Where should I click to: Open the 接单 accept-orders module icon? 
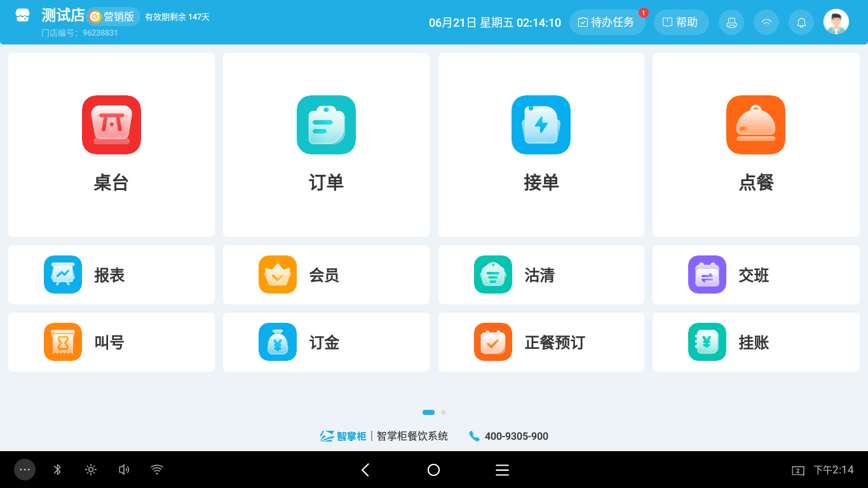(x=541, y=125)
